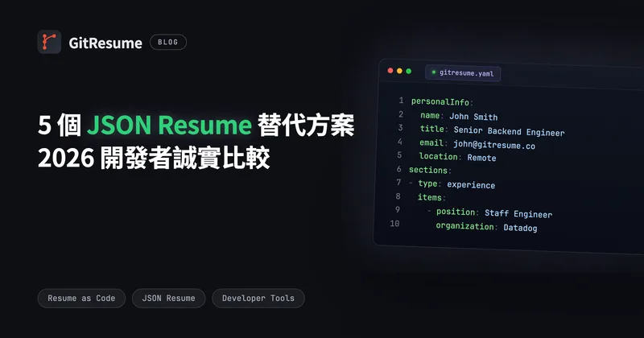Click the 'items:' code key
Viewport: 644px width, 338px height.
pyautogui.click(x=431, y=197)
